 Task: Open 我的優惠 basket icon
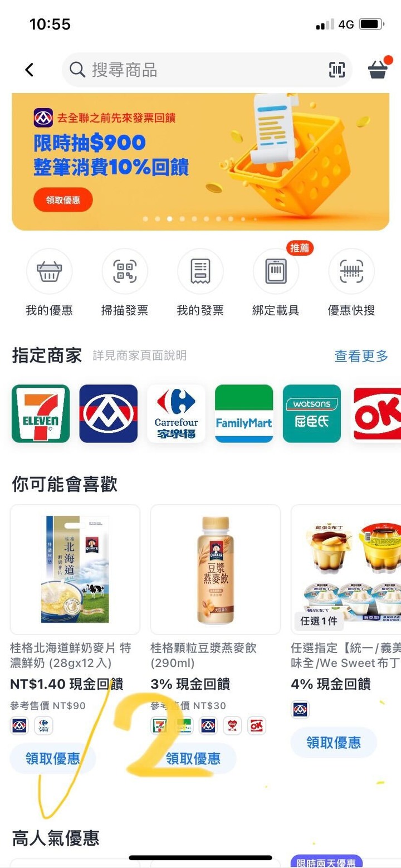(50, 271)
